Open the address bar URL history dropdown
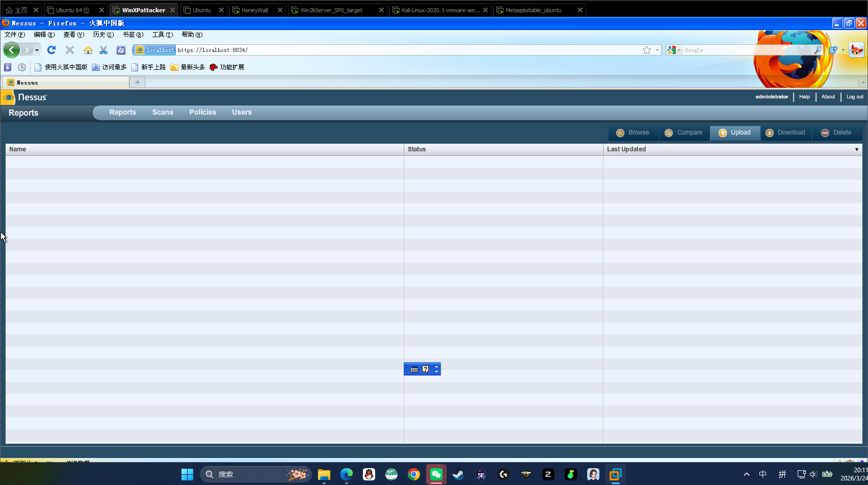Screen dimensions: 868x485 (657, 50)
